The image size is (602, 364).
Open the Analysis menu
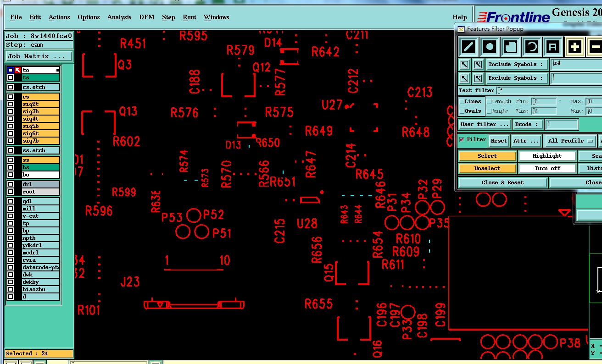click(119, 17)
